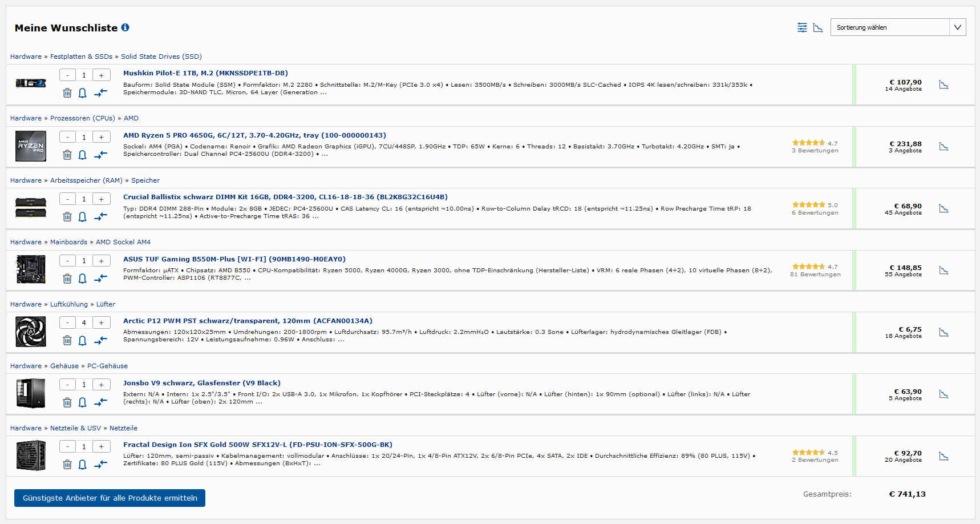Screen dimensions: 980x524
Task: Open PC-Gehäuse breadcrumb link
Action: pos(107,366)
